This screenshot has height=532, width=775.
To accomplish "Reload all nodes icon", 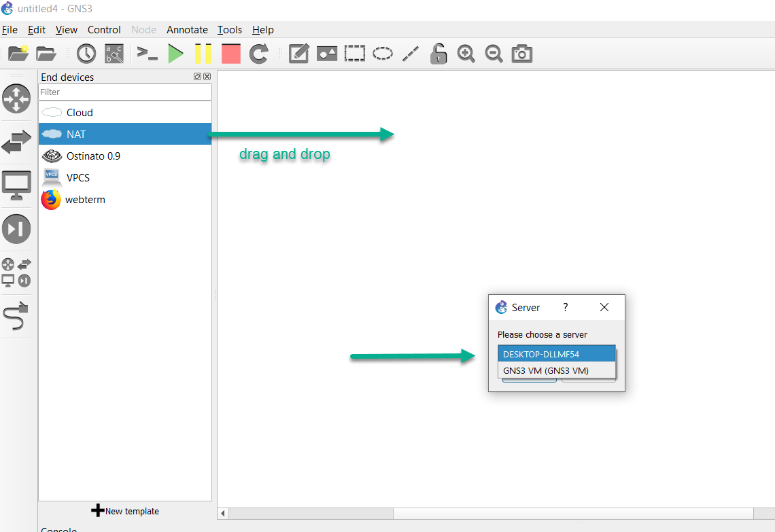I will (258, 54).
